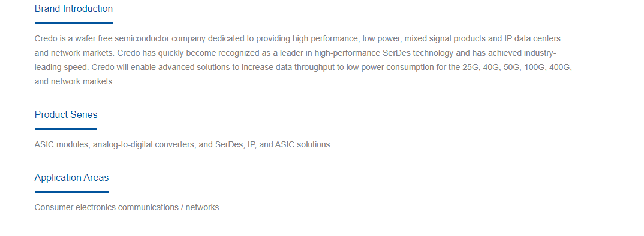Click the blue underline below Application Areas
Image resolution: width=644 pixels, height=236 pixels.
point(71,192)
